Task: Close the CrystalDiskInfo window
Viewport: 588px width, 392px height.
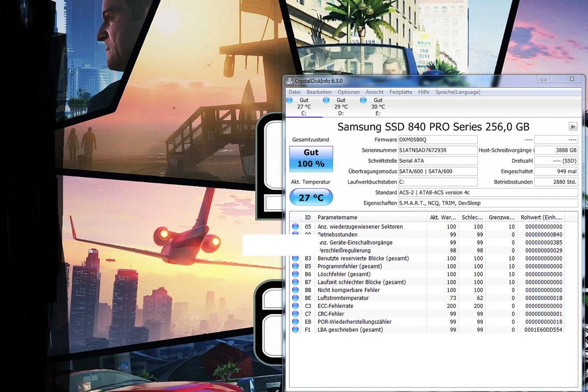Action: 572,79
